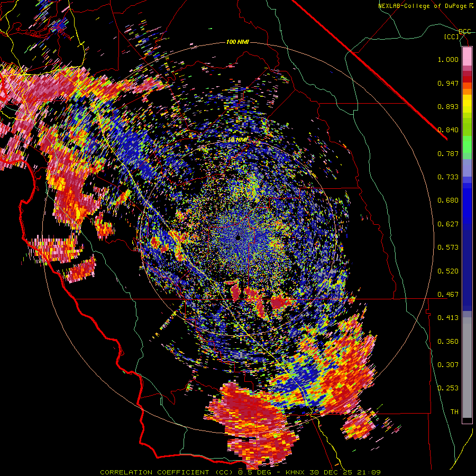Click the 21:09 timestamp
Image resolution: width=476 pixels, height=476 pixels.
point(368,472)
